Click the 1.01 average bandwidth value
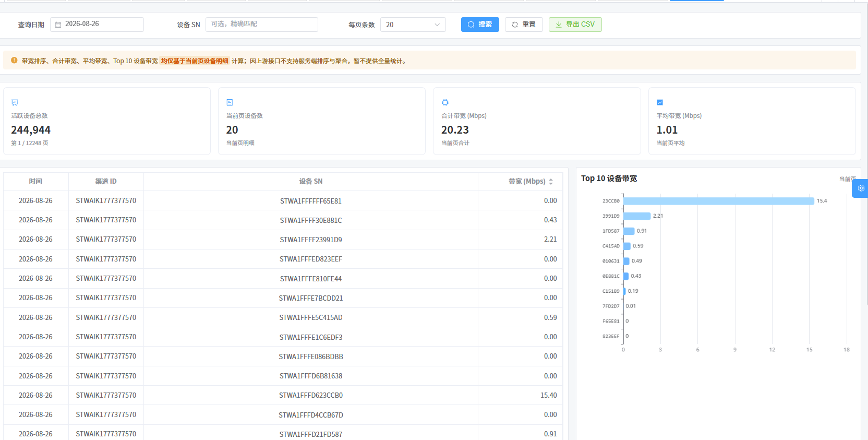868x440 pixels. (667, 130)
